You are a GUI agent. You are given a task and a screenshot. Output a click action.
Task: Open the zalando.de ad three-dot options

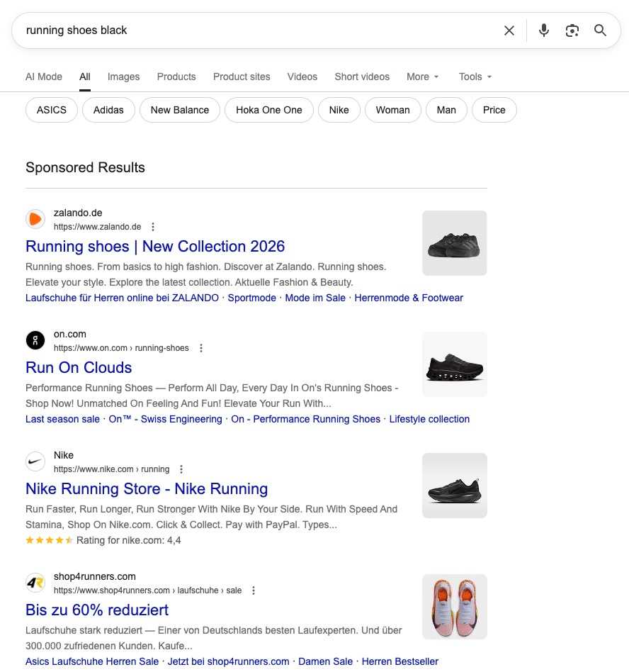coord(153,227)
